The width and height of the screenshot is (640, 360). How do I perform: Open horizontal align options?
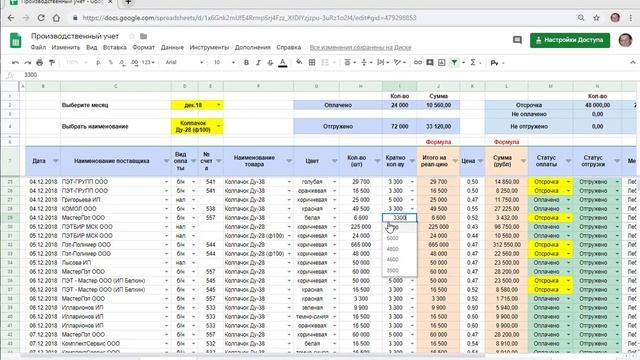coord(349,62)
